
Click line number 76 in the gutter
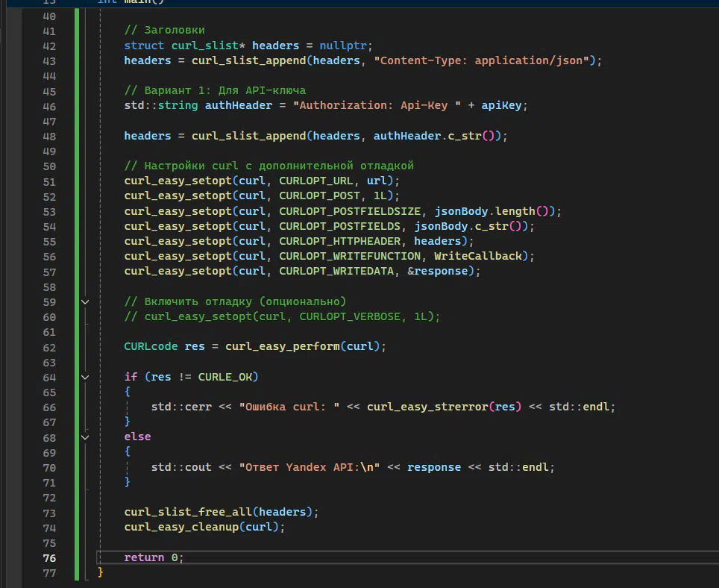click(49, 557)
